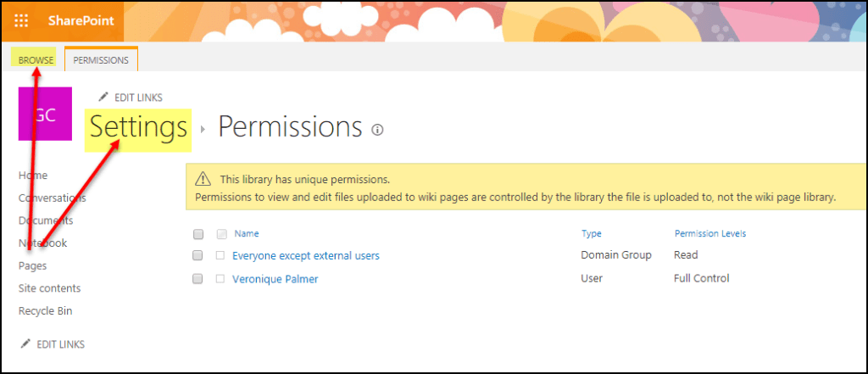Click the pencil icon above Settings title

tap(103, 98)
